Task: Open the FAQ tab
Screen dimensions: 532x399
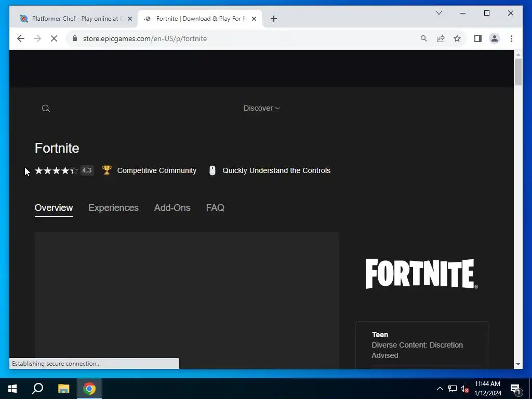Action: click(215, 208)
